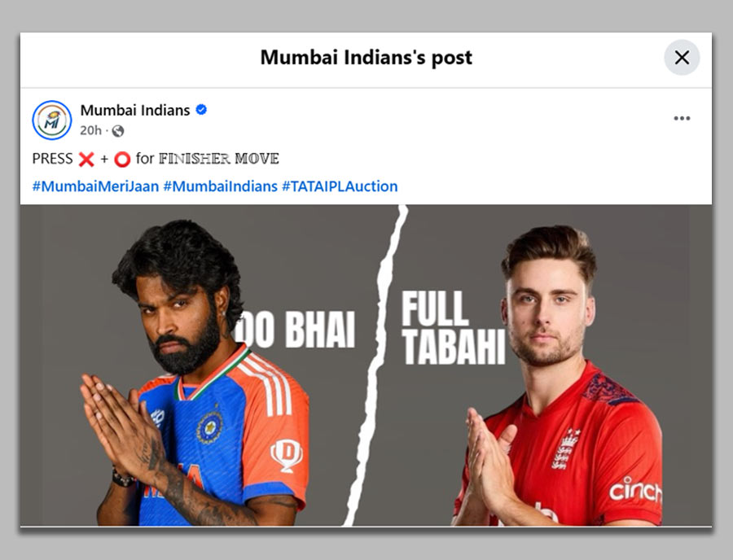Click the FULL TABAHI text in image
Screen dimensions: 733x560
pos(454,327)
